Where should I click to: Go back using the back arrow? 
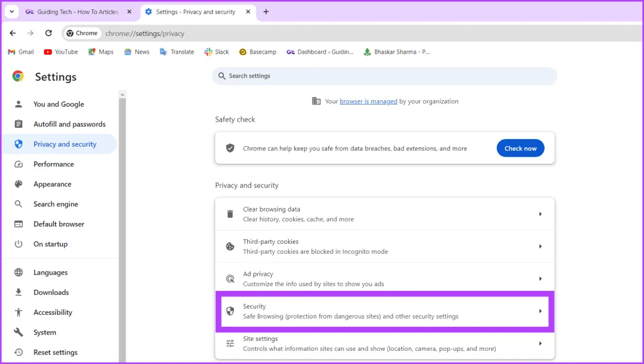[13, 33]
